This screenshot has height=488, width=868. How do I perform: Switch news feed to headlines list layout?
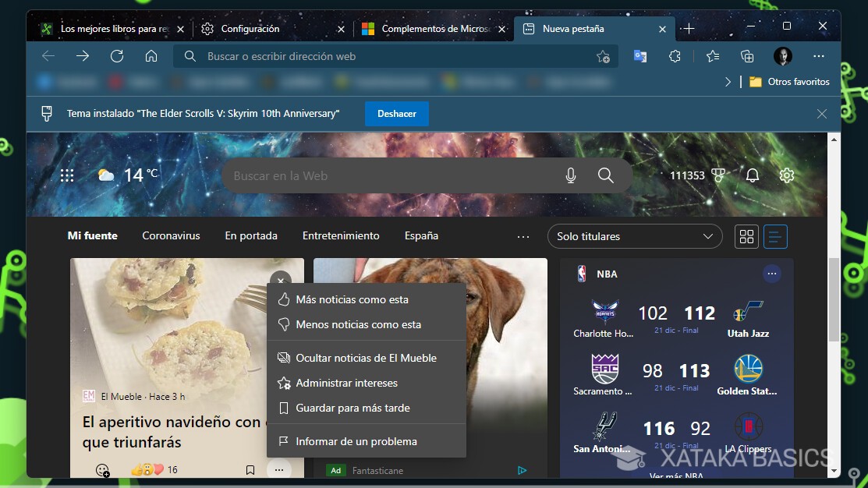(x=775, y=236)
